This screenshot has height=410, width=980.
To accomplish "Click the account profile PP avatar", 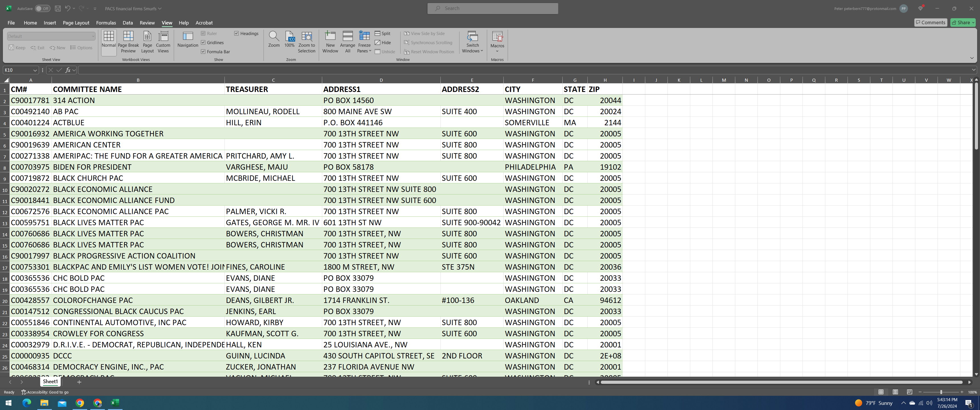I will (x=904, y=8).
